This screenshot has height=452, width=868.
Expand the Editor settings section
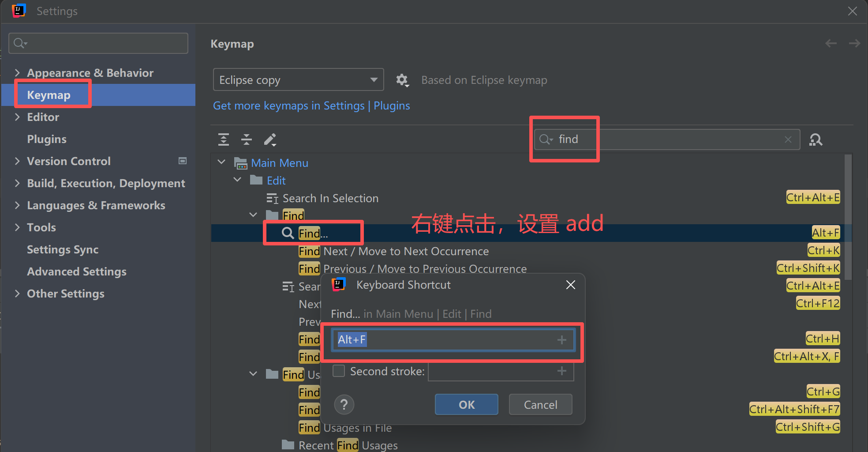17,117
